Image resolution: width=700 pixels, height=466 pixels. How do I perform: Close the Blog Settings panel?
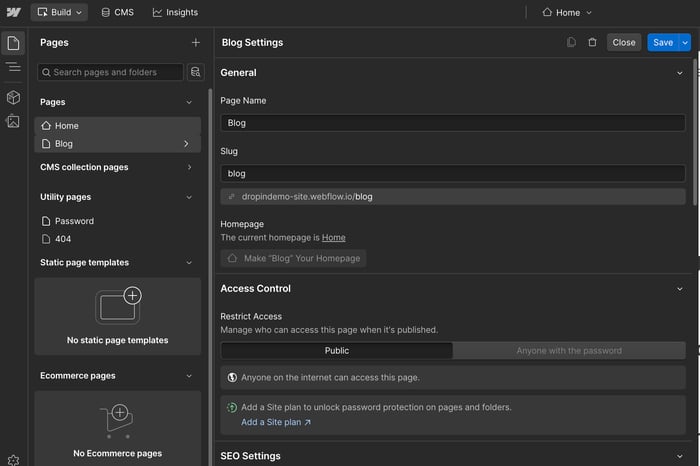pos(624,42)
